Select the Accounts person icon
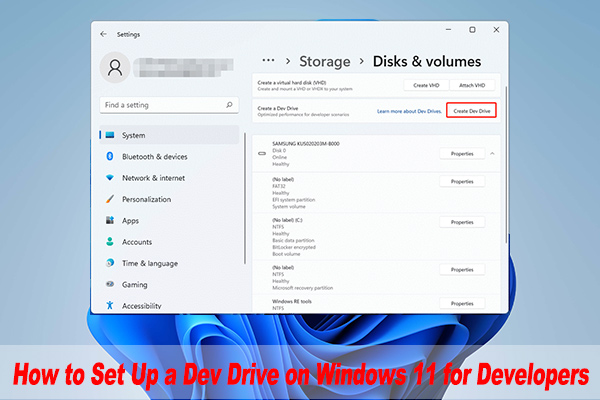The height and width of the screenshot is (400, 600). [x=110, y=242]
